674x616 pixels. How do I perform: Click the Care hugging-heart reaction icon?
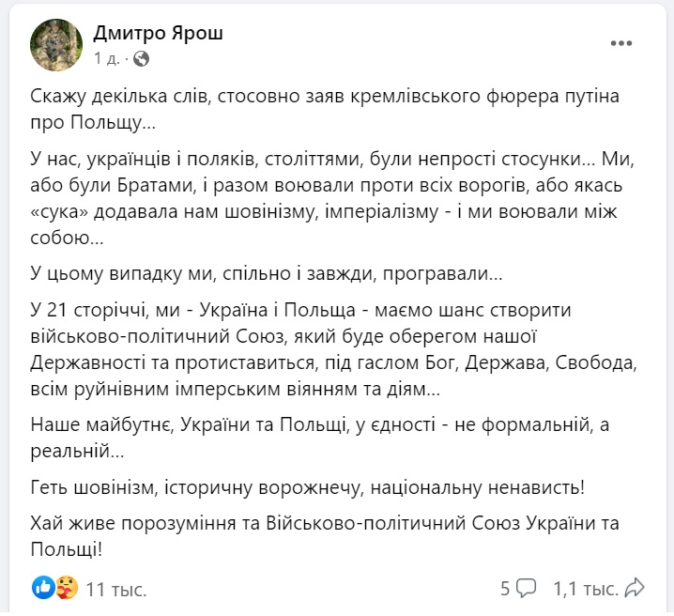[67, 587]
